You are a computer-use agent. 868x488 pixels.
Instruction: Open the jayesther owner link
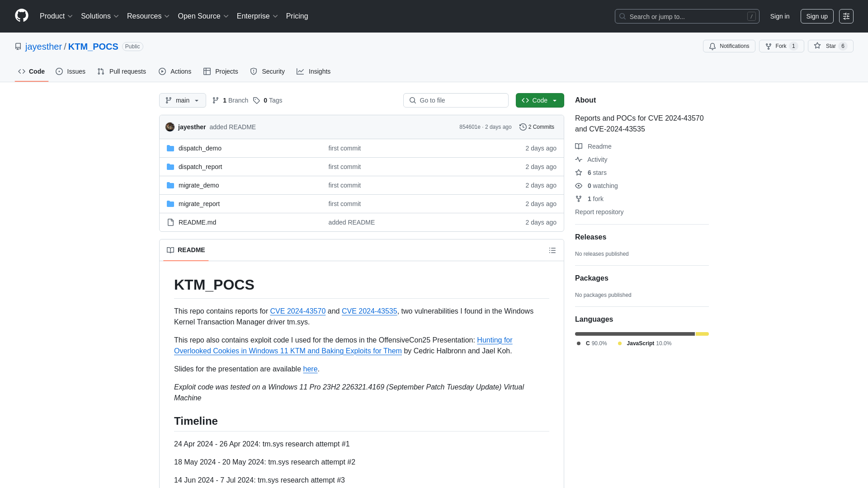43,47
